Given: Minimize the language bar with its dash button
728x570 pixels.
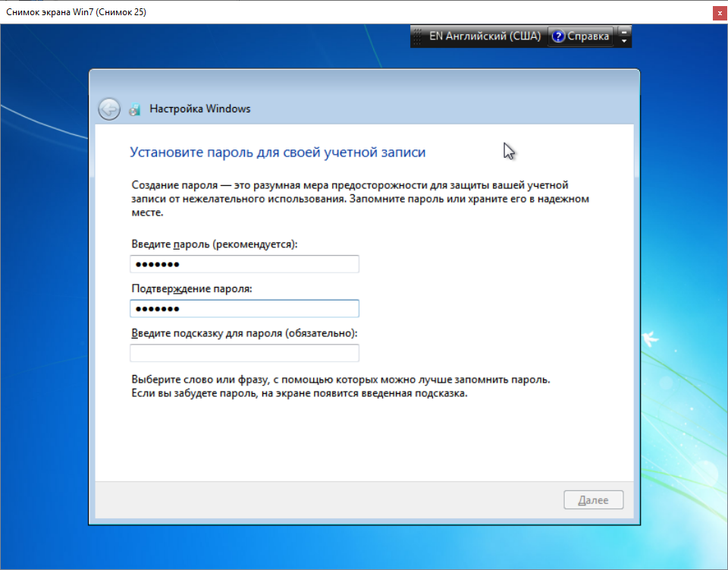Looking at the screenshot, I should (624, 32).
